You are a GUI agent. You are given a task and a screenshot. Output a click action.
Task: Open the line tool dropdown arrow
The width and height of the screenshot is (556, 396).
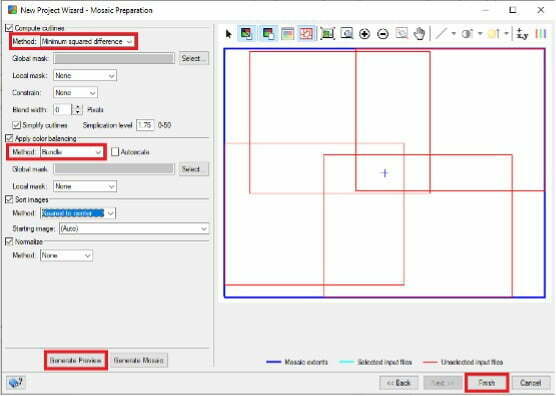[454, 34]
